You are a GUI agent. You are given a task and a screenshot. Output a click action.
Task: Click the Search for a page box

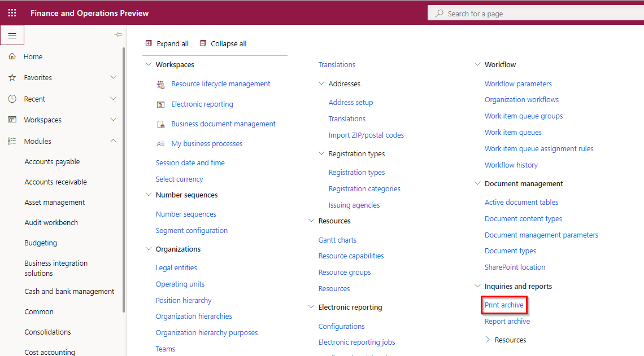point(537,14)
